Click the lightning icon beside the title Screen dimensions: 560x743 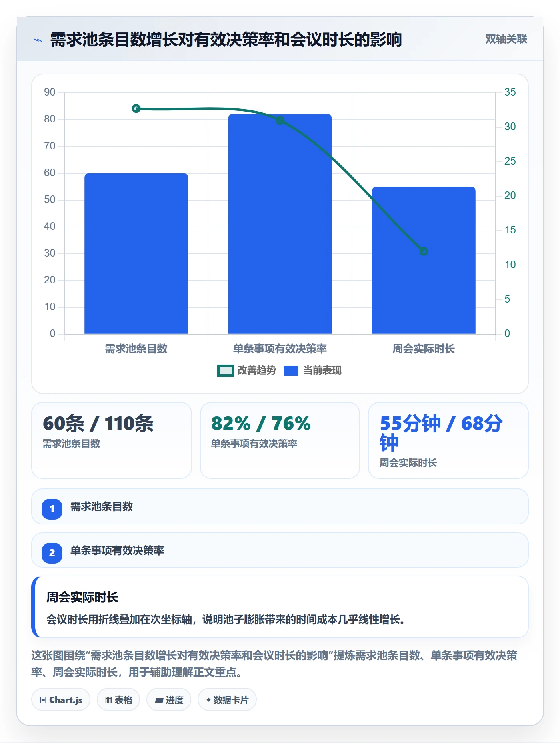pos(38,40)
